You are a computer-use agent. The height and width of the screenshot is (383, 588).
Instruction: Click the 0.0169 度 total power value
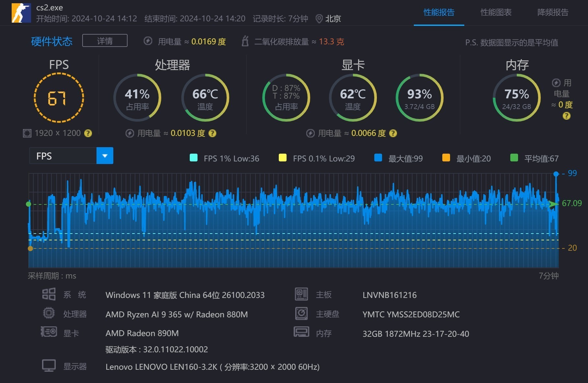click(209, 42)
